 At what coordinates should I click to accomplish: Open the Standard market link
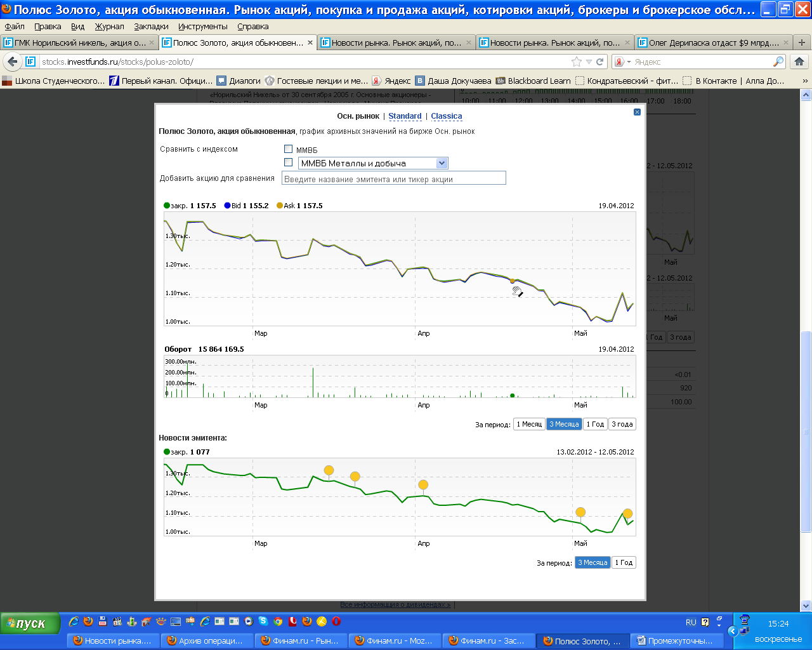click(x=405, y=116)
